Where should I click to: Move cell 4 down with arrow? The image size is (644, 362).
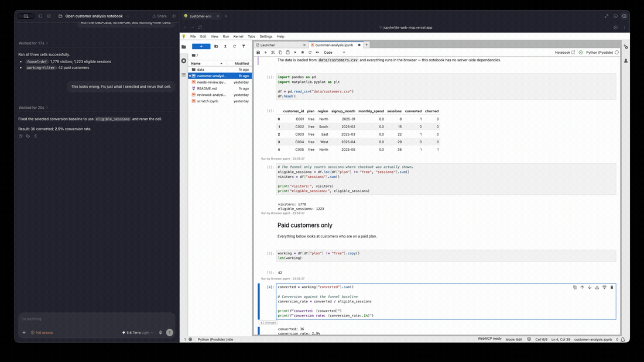click(x=590, y=287)
